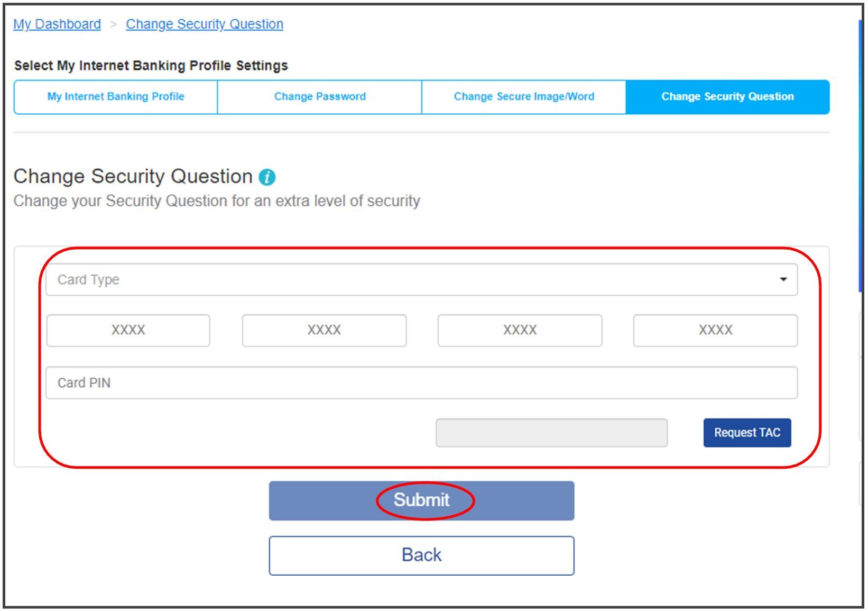This screenshot has height=611, width=868.
Task: Click the Request TAC button
Action: [747, 433]
